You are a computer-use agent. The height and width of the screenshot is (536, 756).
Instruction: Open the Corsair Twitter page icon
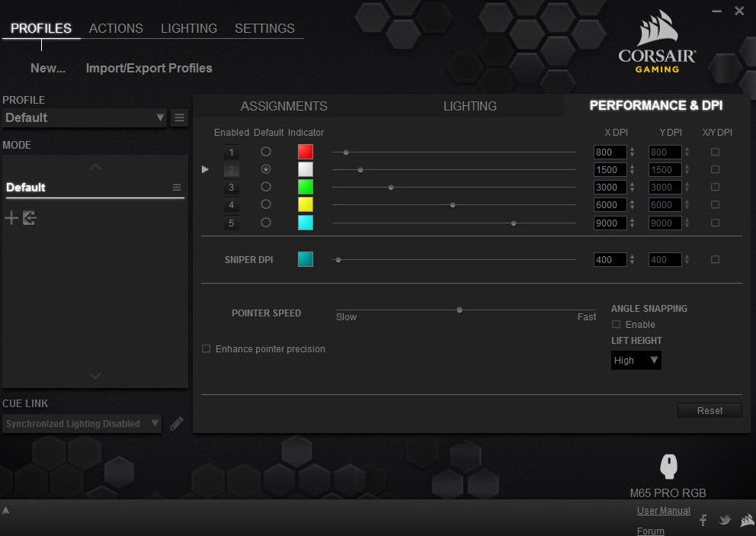[725, 520]
